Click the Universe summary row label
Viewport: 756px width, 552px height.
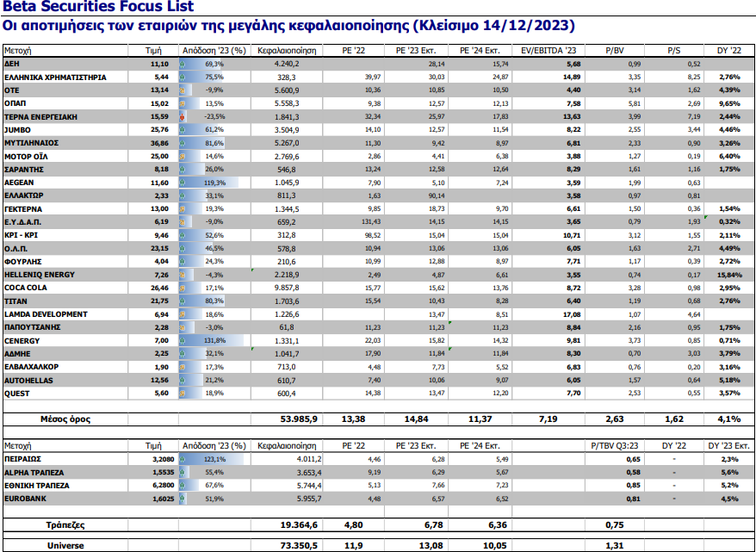[x=64, y=545]
